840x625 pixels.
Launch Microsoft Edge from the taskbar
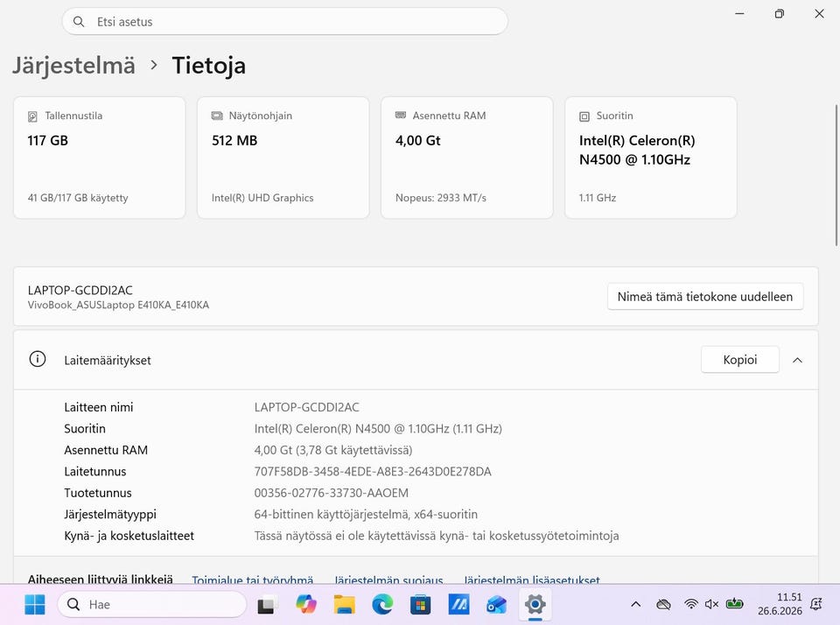[382, 605]
